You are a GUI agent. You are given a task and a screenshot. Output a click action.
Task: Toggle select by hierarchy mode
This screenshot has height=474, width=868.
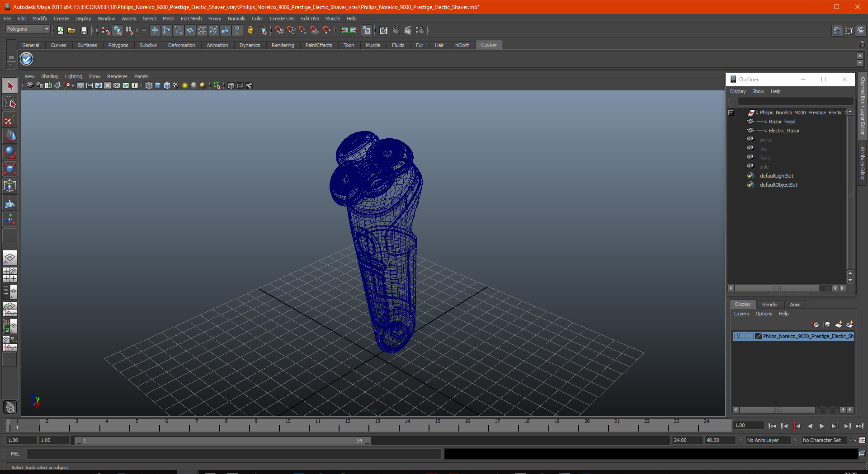(x=106, y=30)
